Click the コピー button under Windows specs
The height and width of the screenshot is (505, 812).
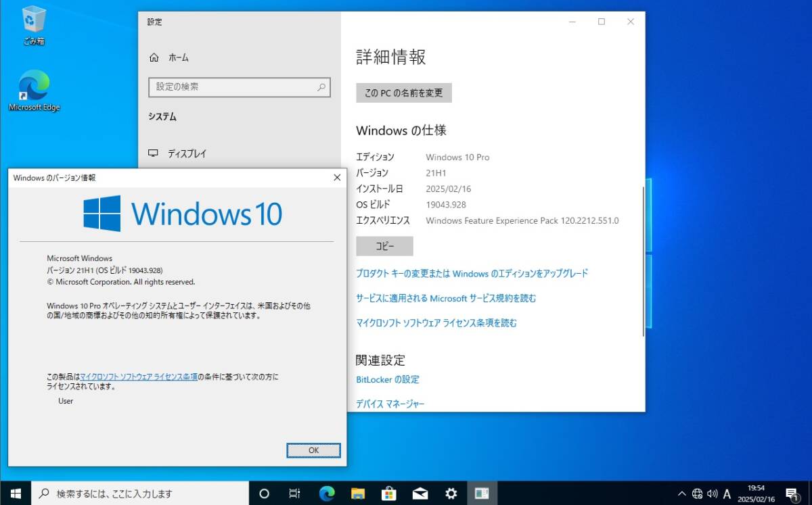coord(384,246)
